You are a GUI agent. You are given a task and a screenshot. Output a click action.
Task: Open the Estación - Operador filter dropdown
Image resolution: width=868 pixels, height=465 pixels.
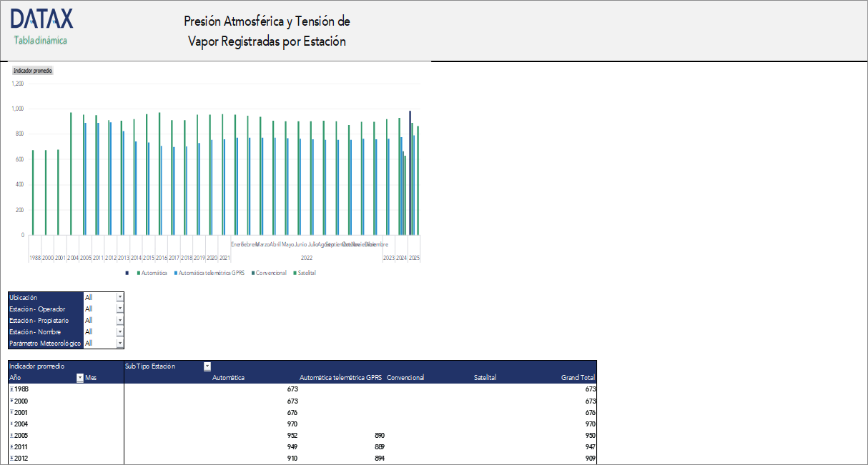tap(120, 309)
